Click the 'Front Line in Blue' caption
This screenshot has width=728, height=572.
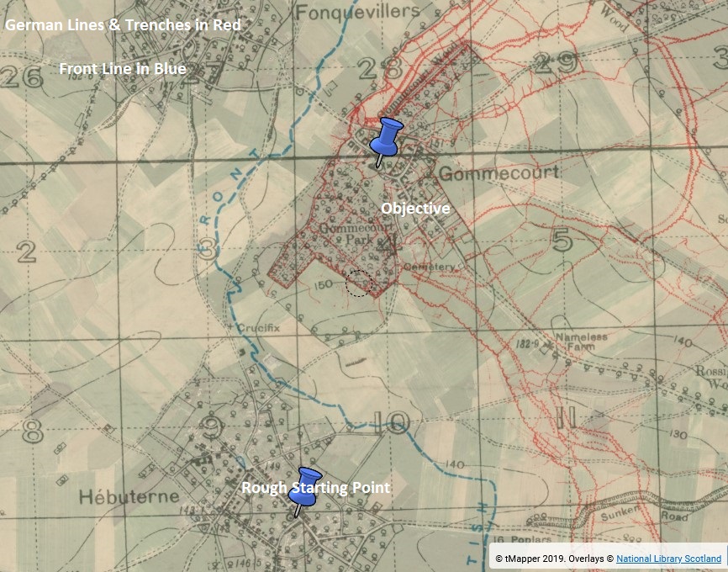click(x=123, y=69)
